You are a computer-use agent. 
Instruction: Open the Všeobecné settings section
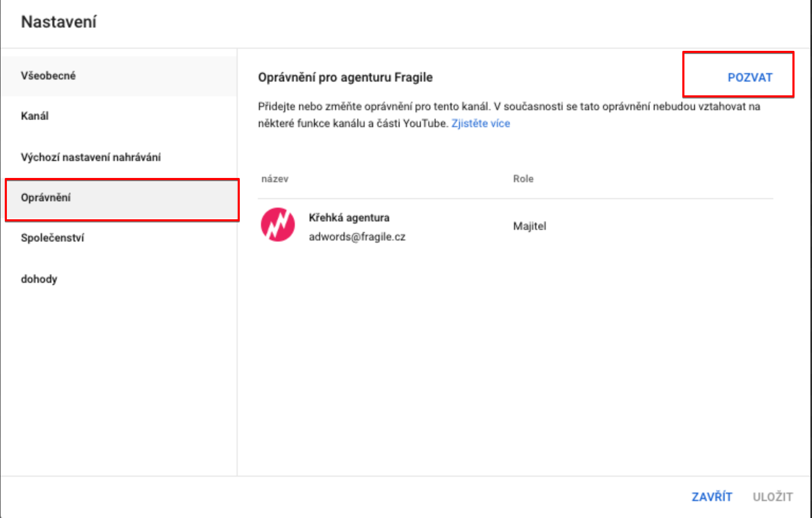tap(48, 76)
